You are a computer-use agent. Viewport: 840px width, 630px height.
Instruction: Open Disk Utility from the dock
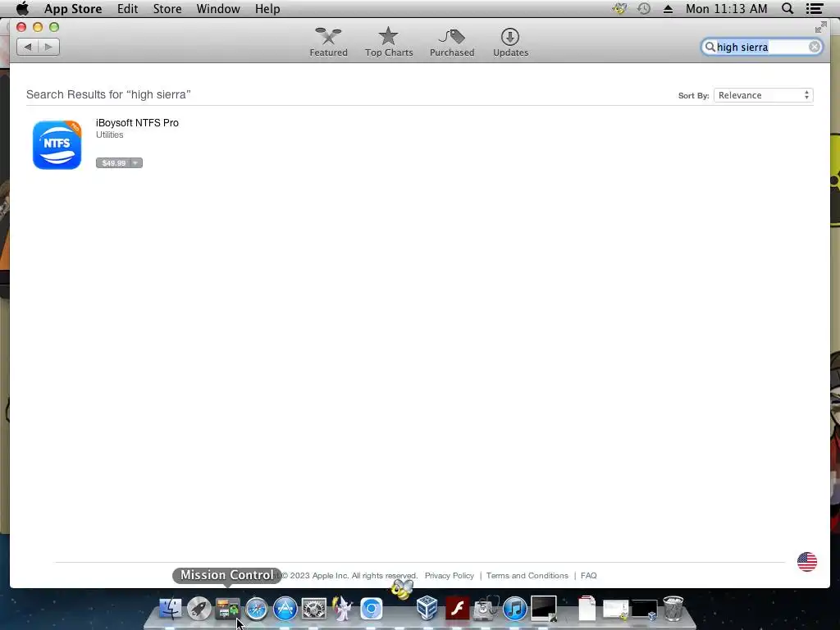pyautogui.click(x=486, y=609)
